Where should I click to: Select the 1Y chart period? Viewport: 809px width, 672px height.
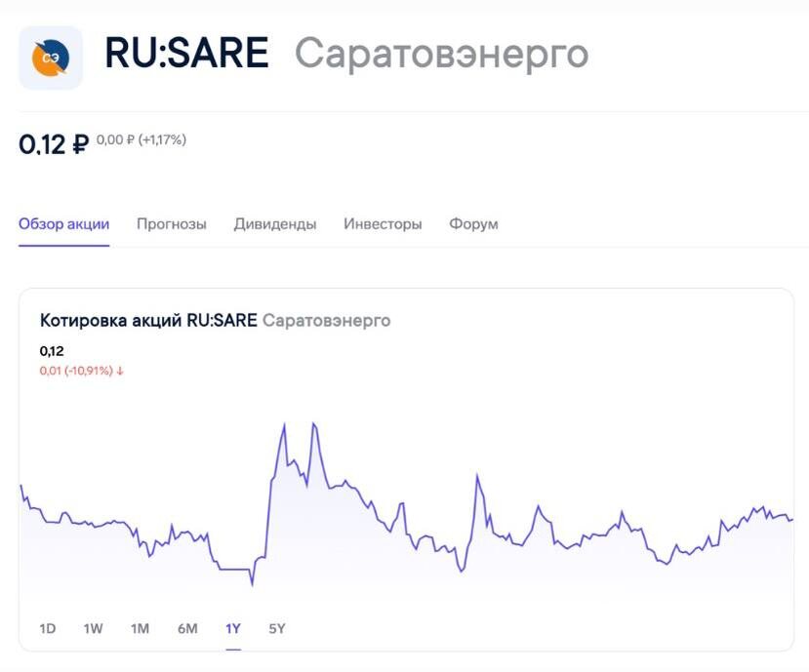233,629
